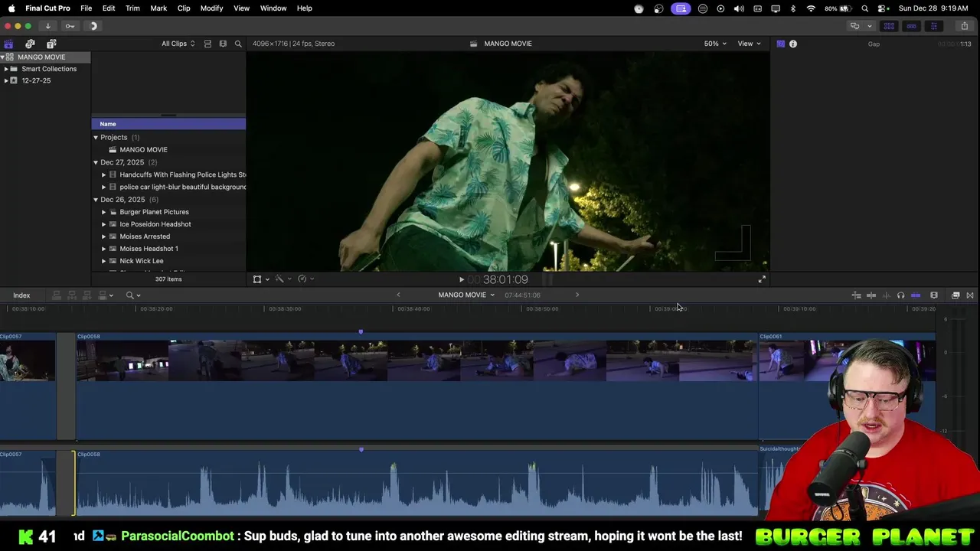Go forward in timeline history
The height and width of the screenshot is (551, 980).
tap(577, 295)
